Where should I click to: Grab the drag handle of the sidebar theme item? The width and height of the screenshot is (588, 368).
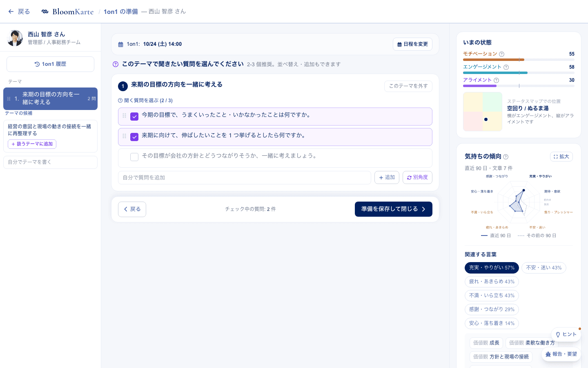9,99
